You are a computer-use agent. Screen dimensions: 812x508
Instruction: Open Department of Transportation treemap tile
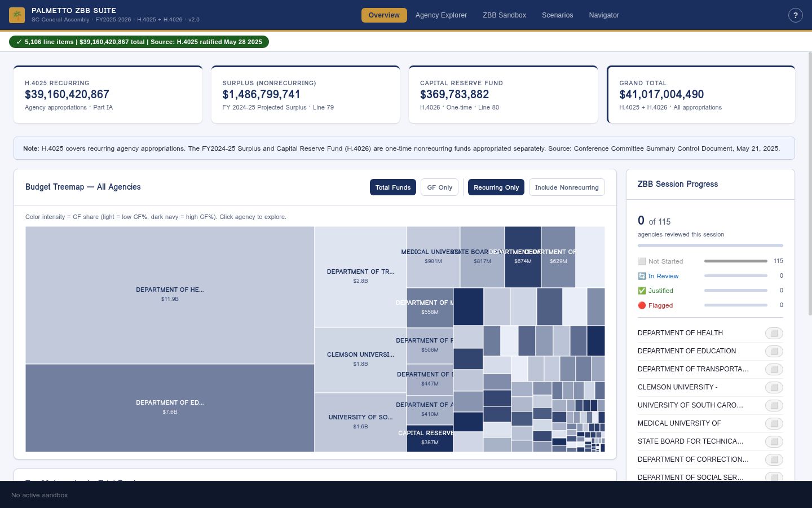tap(360, 277)
